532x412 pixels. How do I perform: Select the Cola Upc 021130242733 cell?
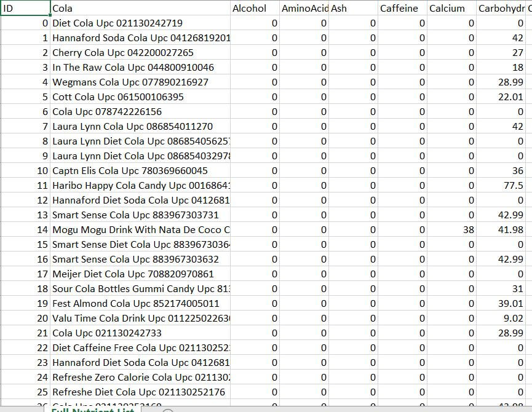point(140,333)
